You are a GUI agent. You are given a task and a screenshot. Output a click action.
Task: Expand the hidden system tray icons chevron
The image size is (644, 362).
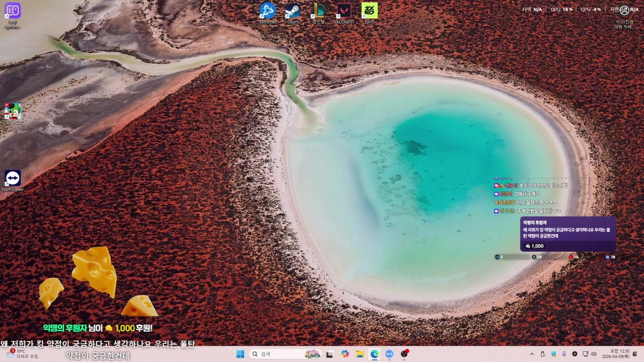tap(532, 354)
